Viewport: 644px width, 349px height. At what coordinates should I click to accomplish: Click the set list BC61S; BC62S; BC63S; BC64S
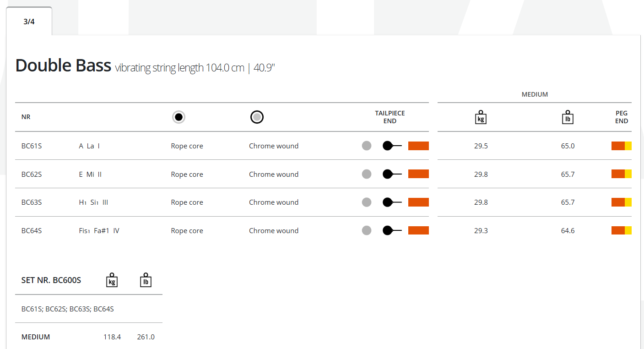coord(68,309)
